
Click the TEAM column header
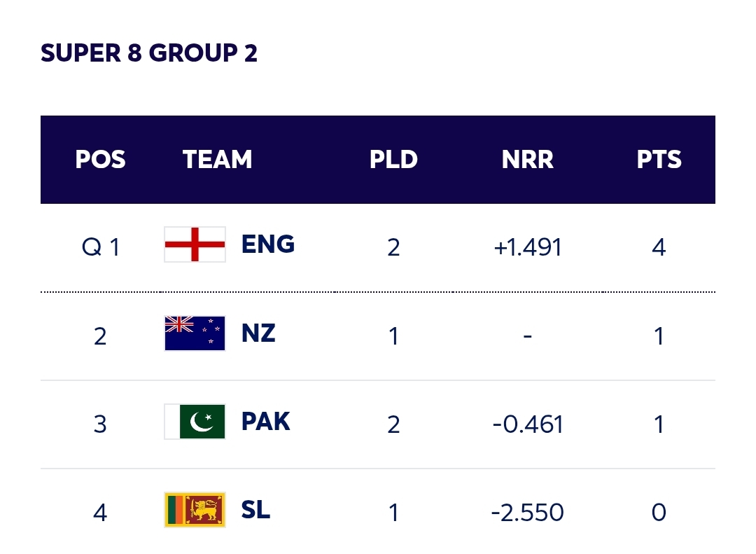217,160
